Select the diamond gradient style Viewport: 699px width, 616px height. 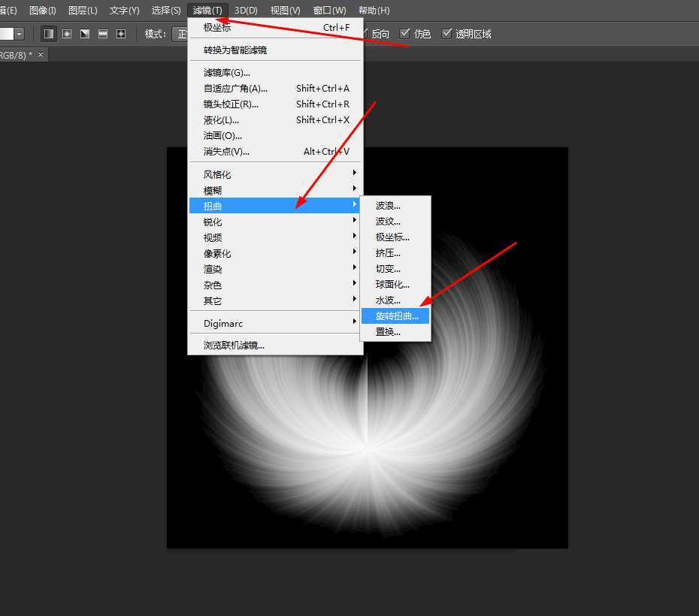point(121,33)
